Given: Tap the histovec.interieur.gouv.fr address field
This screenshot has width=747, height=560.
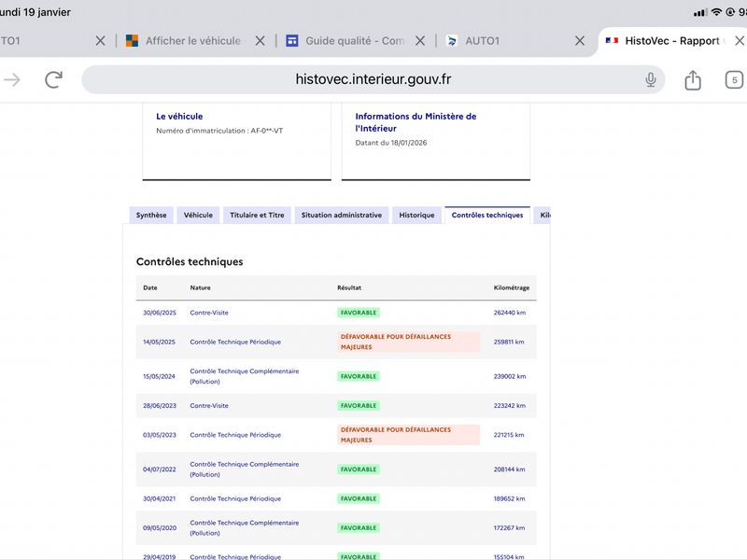Looking at the screenshot, I should (373, 80).
